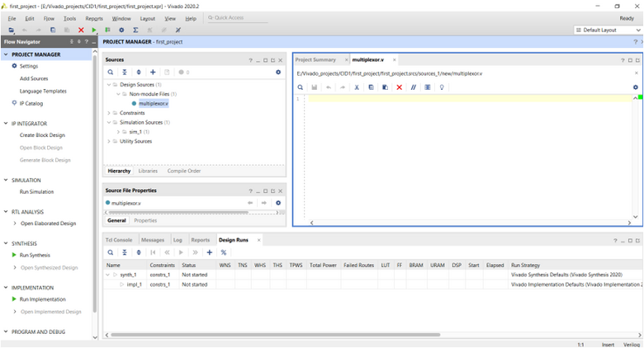644x348 pixels.
Task: Click the editor lightbulb icon
Action: coord(442,87)
